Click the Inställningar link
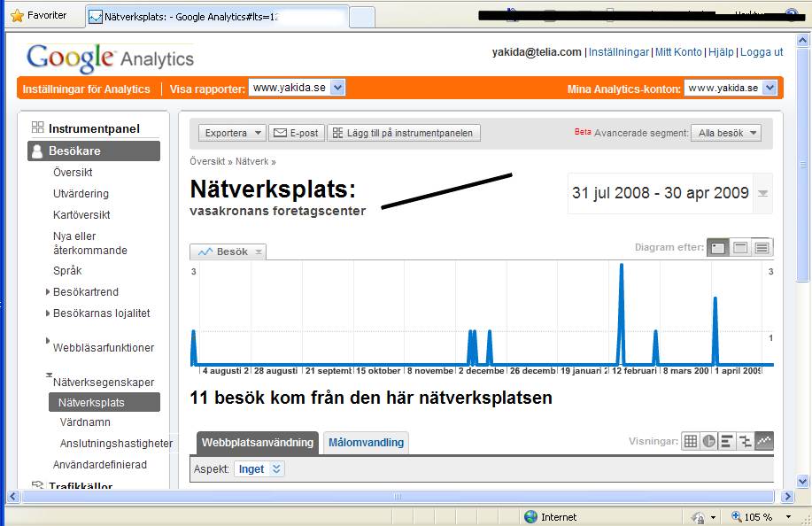The image size is (812, 526). click(619, 52)
